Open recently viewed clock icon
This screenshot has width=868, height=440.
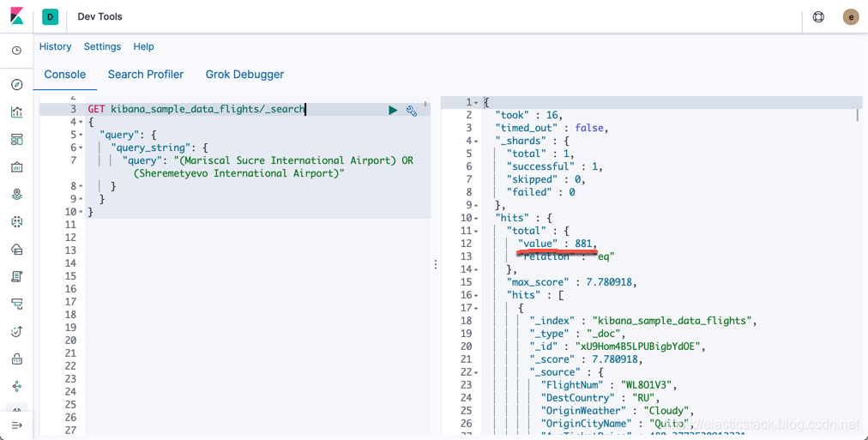pyautogui.click(x=16, y=51)
